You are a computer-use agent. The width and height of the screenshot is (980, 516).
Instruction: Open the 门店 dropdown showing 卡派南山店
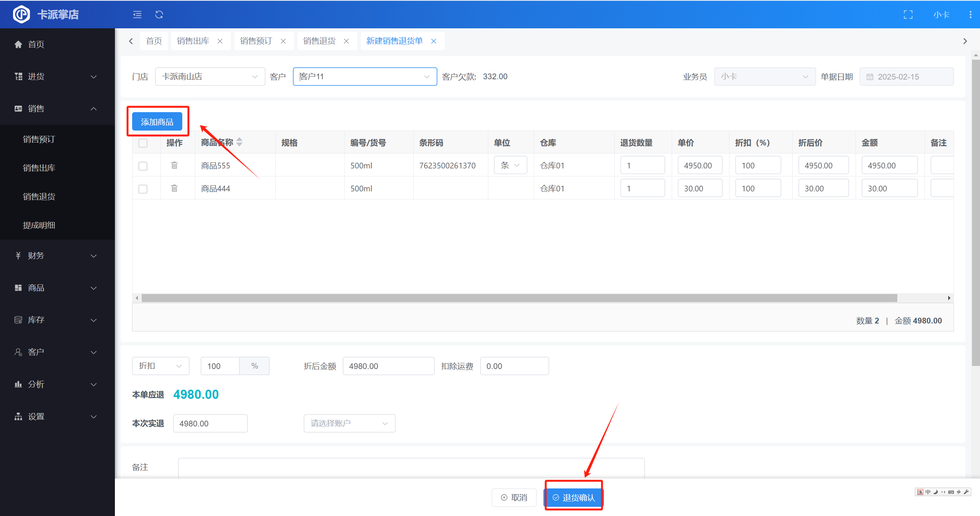(x=209, y=77)
